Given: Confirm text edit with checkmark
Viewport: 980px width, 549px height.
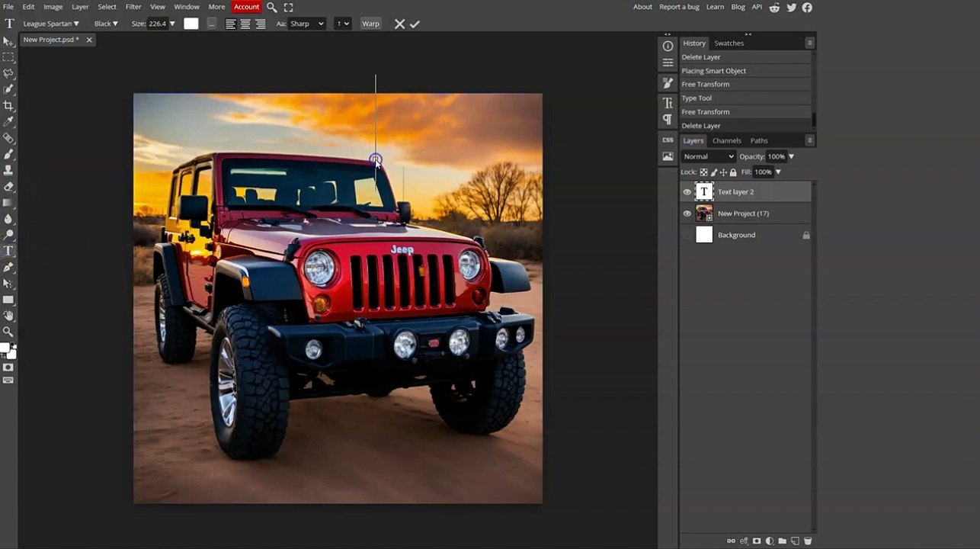Looking at the screenshot, I should (x=415, y=24).
